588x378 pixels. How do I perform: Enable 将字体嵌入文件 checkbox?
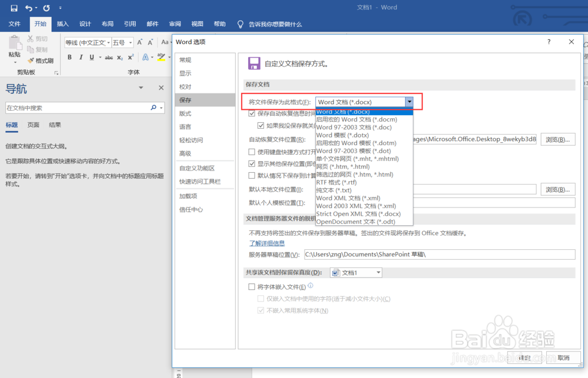point(252,287)
